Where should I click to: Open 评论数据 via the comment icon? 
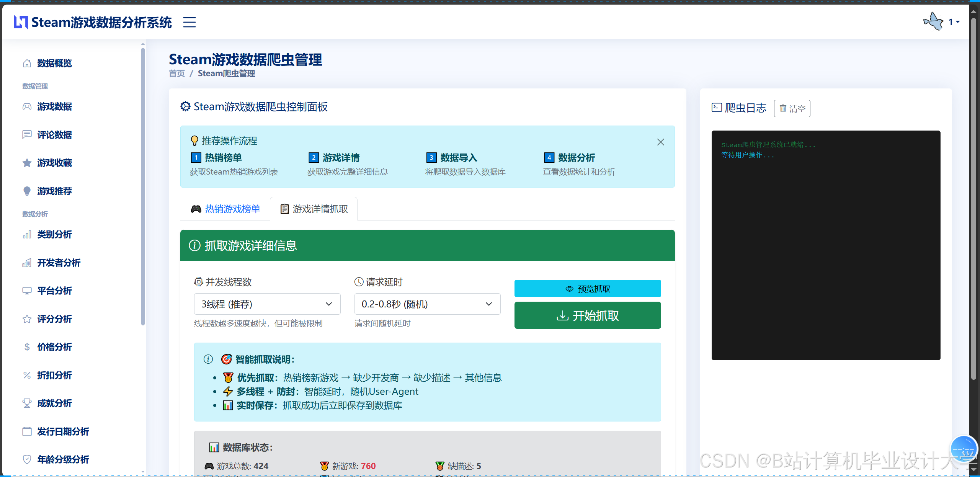26,135
